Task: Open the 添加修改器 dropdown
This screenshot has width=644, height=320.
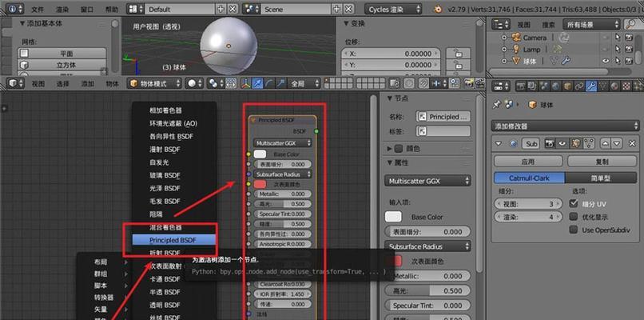Action: 564,126
